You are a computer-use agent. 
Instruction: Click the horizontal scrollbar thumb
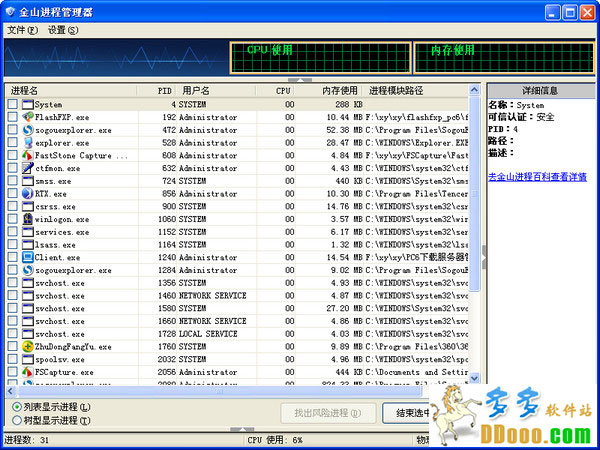(x=220, y=391)
